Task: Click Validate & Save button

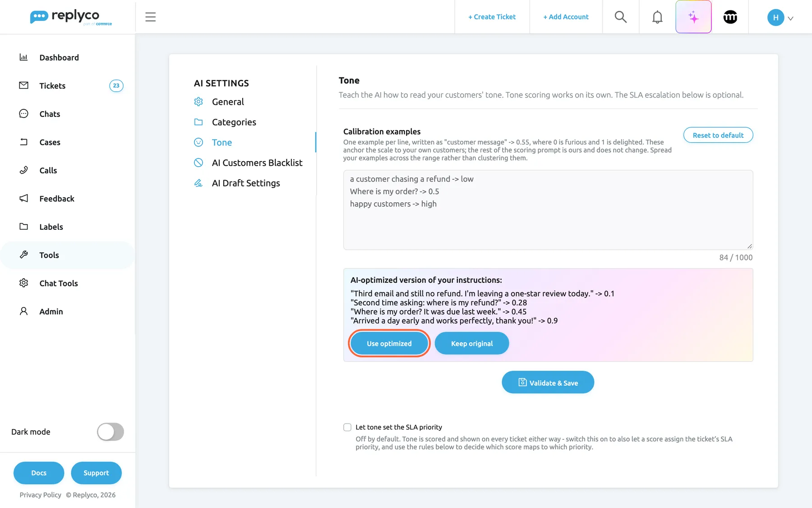Action: [x=548, y=382]
